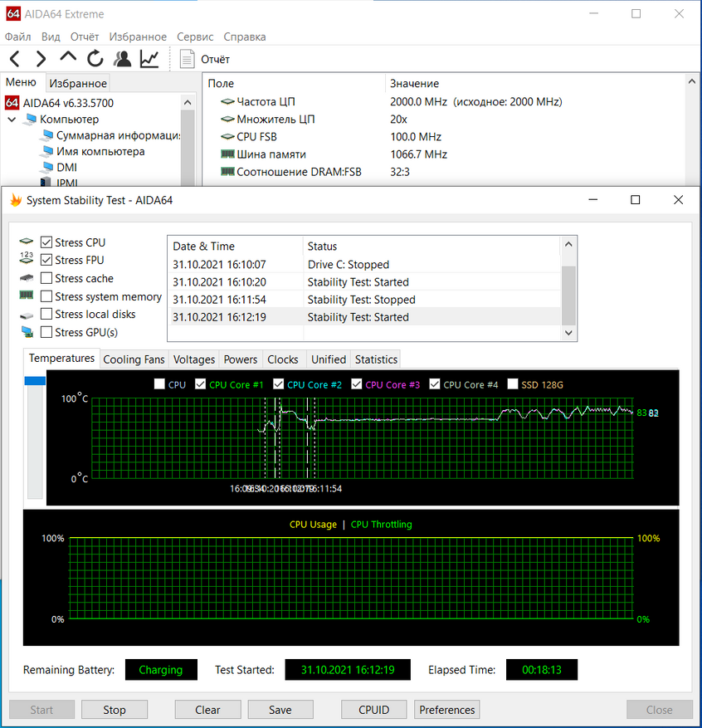This screenshot has height=728, width=702.
Task: Open the Вид menu
Action: (x=51, y=37)
